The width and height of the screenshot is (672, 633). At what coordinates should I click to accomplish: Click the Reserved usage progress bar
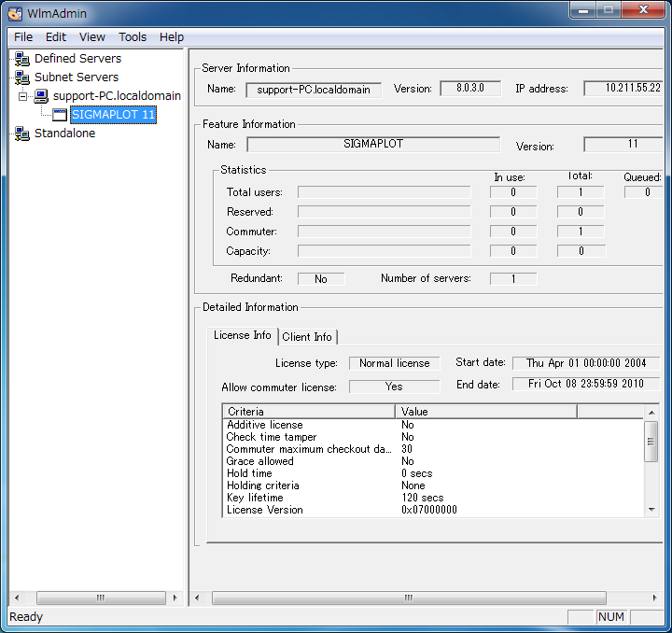[385, 212]
